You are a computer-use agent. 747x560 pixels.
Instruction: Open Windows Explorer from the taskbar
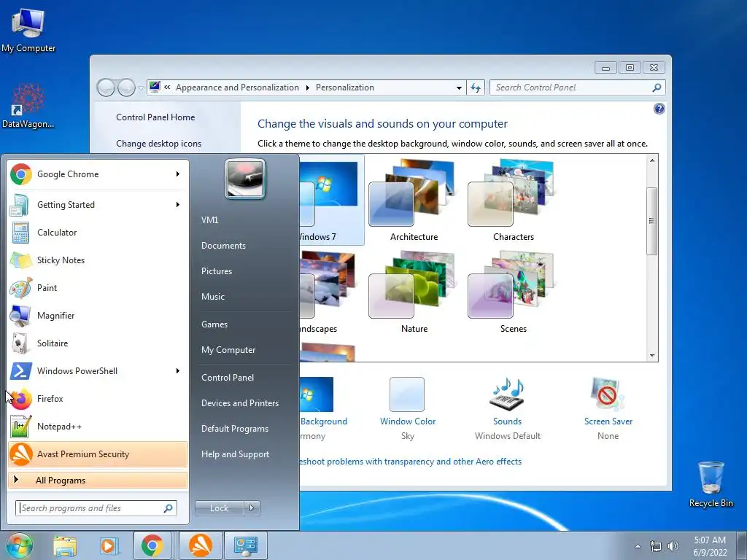65,545
